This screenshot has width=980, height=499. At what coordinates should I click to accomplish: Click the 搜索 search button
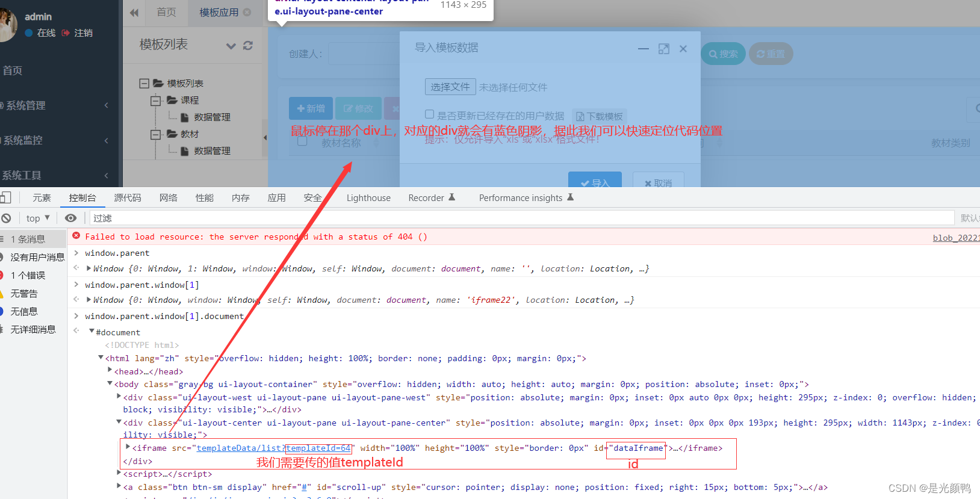pyautogui.click(x=723, y=54)
